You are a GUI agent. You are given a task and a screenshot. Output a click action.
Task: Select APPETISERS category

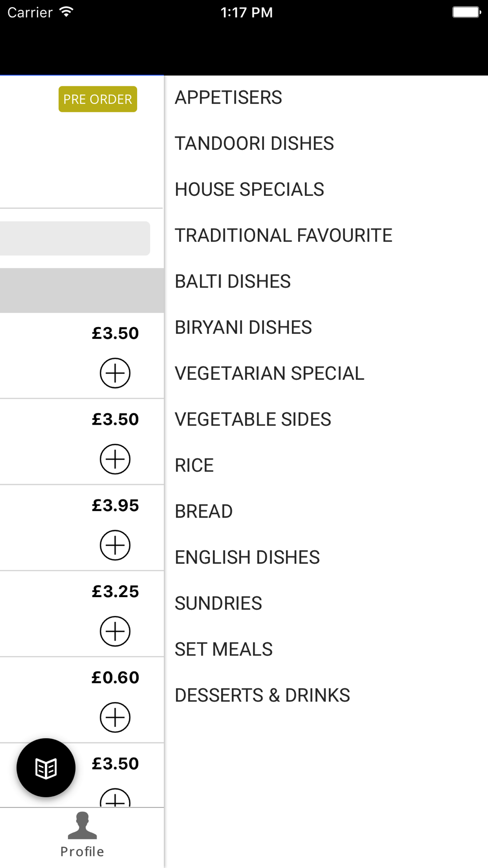[228, 98]
